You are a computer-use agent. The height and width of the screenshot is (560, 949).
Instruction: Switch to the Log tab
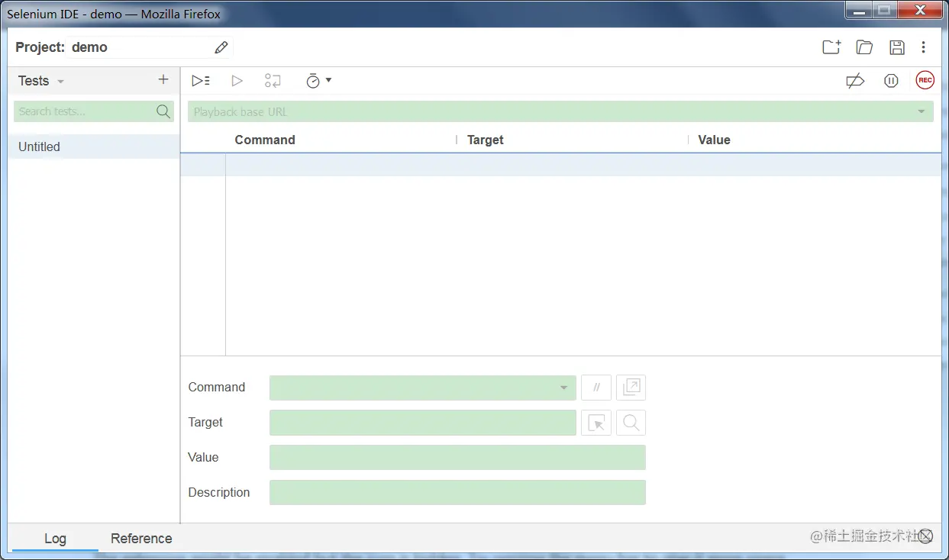(55, 538)
